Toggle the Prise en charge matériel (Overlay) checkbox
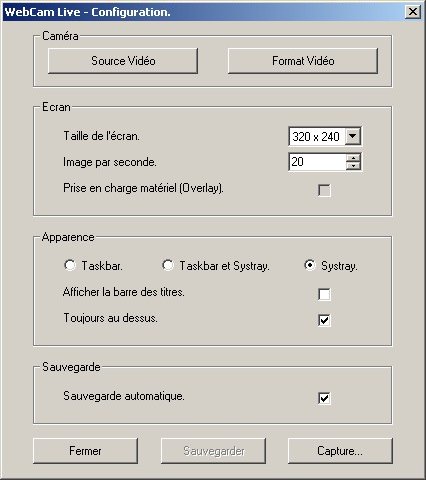This screenshot has height=480, width=426. (x=324, y=190)
